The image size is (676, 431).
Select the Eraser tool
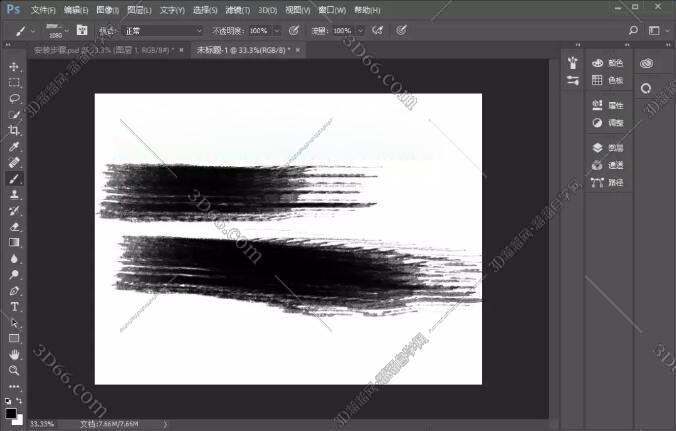coord(14,226)
